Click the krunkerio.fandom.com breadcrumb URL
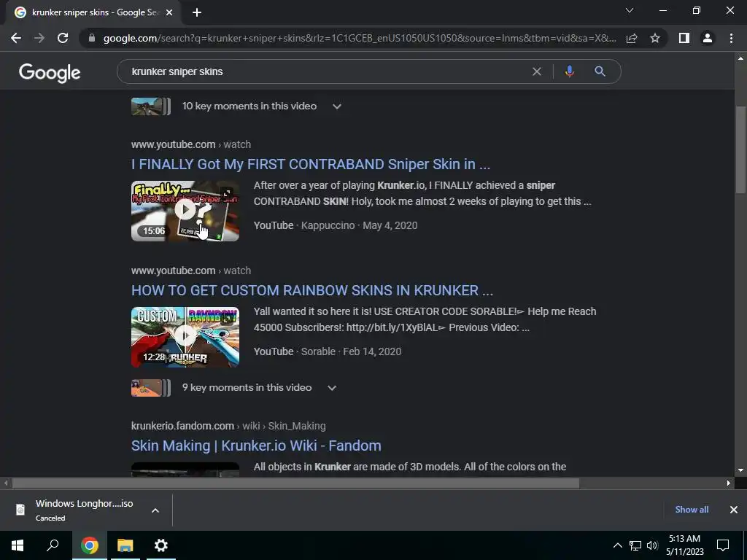The image size is (747, 560). 228,426
